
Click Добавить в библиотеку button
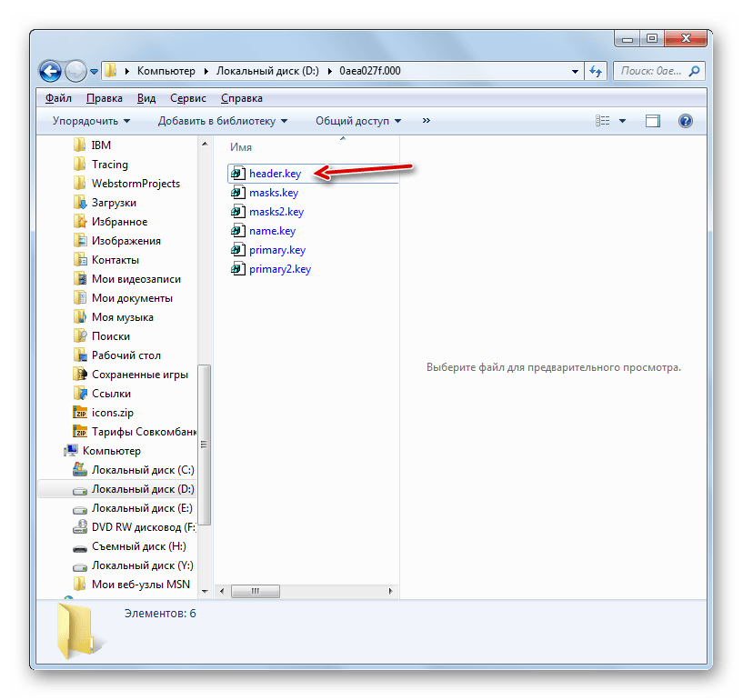coord(222,121)
